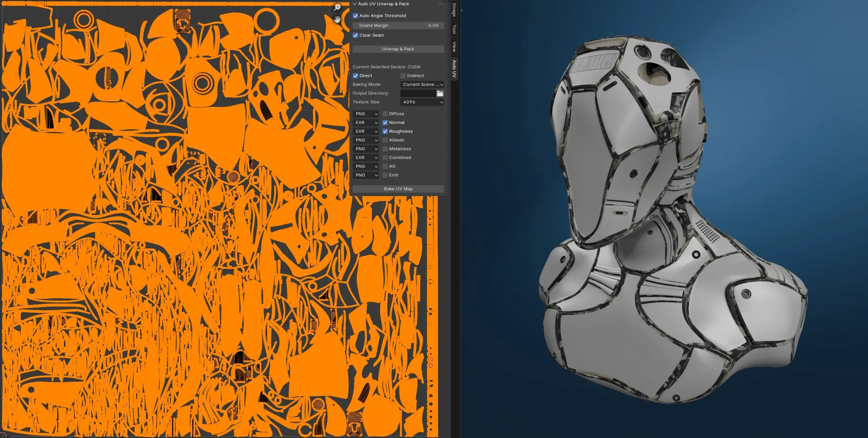Change the Texture Size from 4096

pos(422,102)
